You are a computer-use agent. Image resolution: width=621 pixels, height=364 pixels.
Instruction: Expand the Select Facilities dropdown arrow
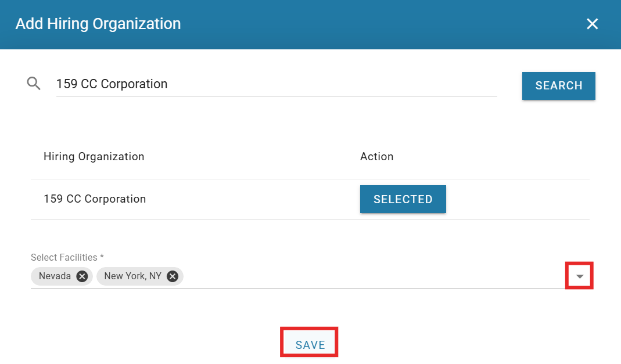(579, 276)
